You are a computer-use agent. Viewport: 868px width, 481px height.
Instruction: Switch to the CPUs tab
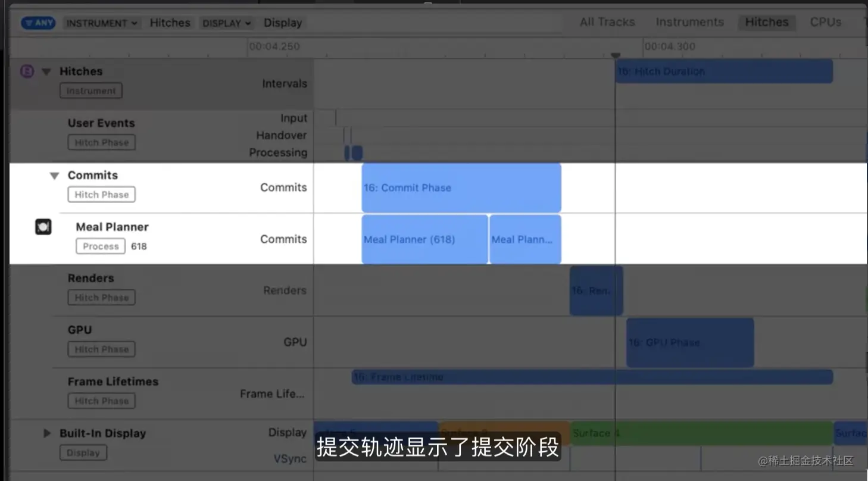[x=825, y=22]
